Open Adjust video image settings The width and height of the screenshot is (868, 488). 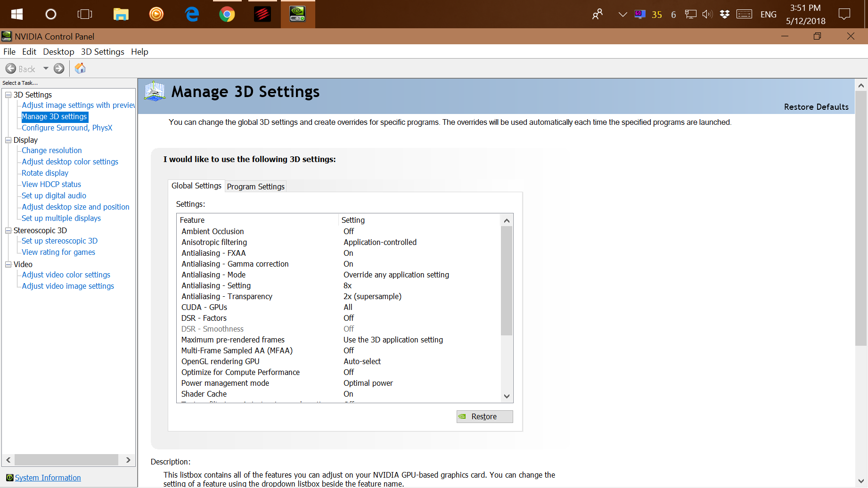pyautogui.click(x=68, y=286)
